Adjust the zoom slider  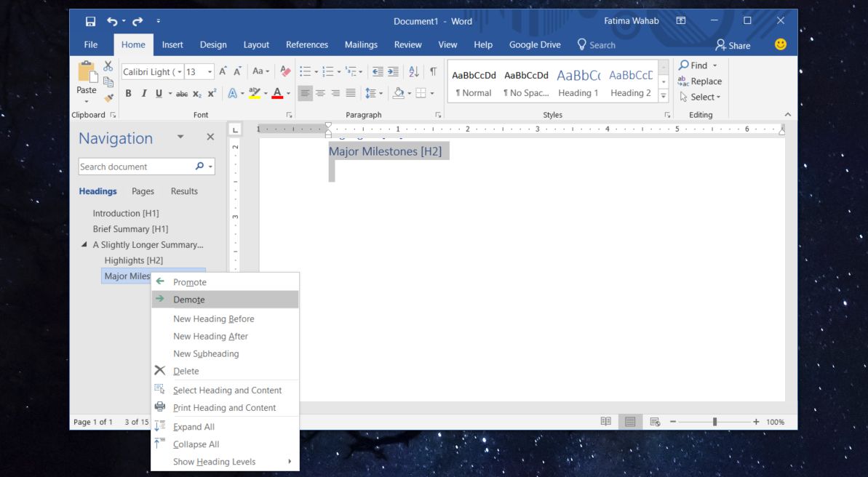click(715, 422)
